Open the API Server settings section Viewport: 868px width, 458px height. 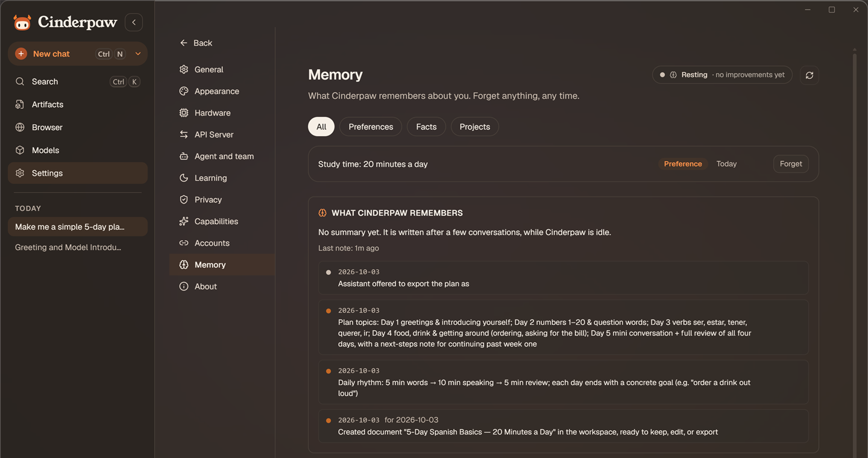pyautogui.click(x=222, y=134)
